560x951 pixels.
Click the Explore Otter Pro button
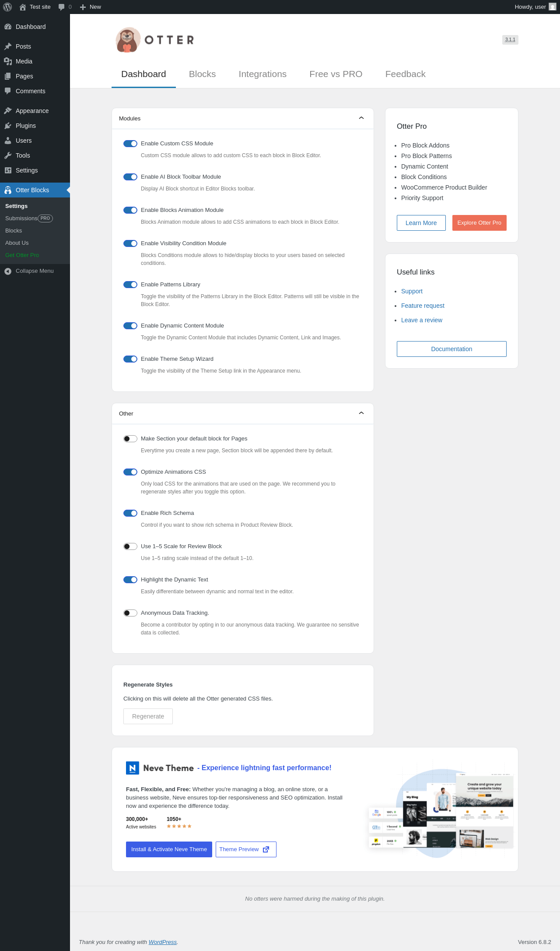pos(479,223)
